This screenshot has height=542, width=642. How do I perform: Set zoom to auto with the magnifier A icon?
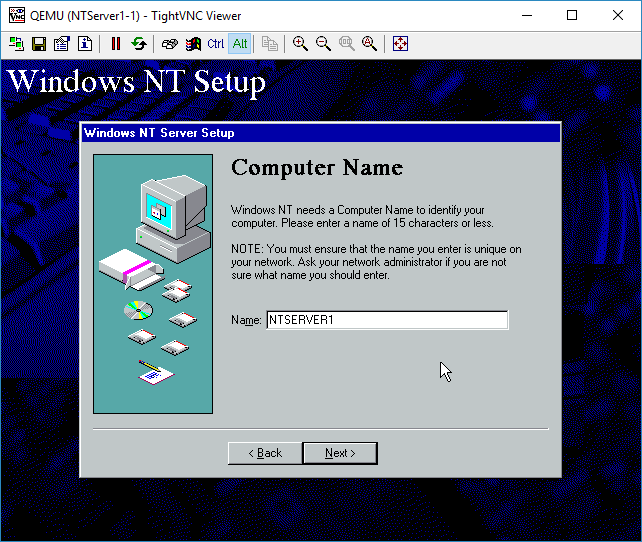[x=369, y=44]
